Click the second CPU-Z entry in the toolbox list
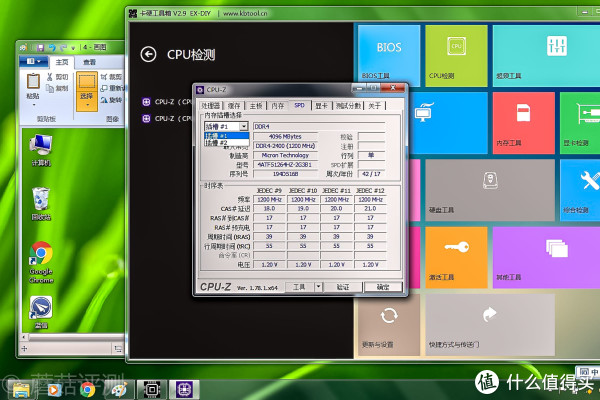 [167, 119]
